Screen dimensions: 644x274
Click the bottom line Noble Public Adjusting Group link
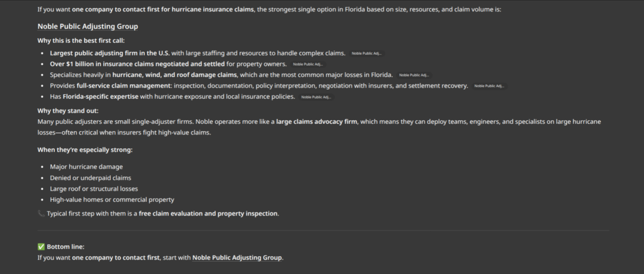pyautogui.click(x=237, y=258)
